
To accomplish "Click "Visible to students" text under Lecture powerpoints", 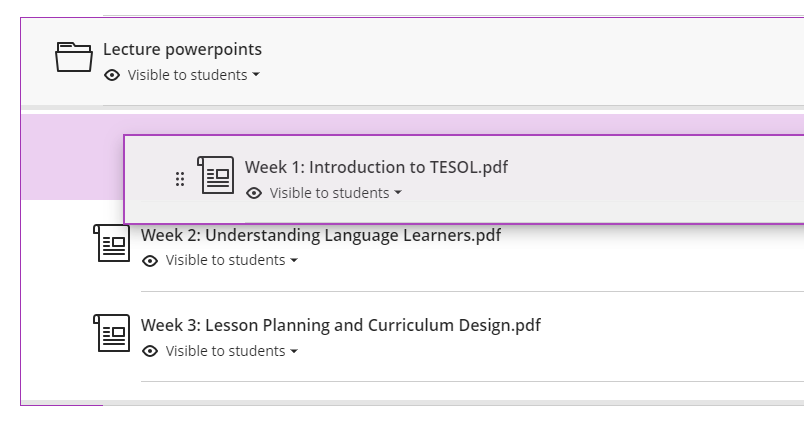I will point(187,75).
